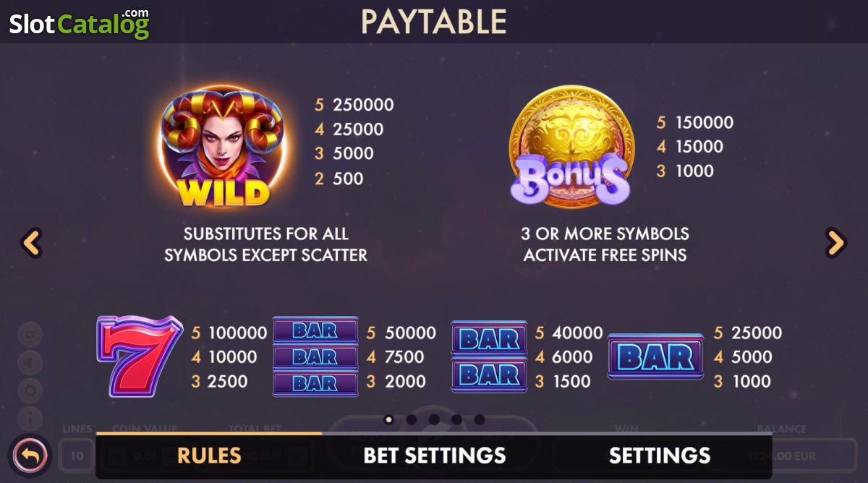Go to previous paytable page arrow

pos(31,243)
